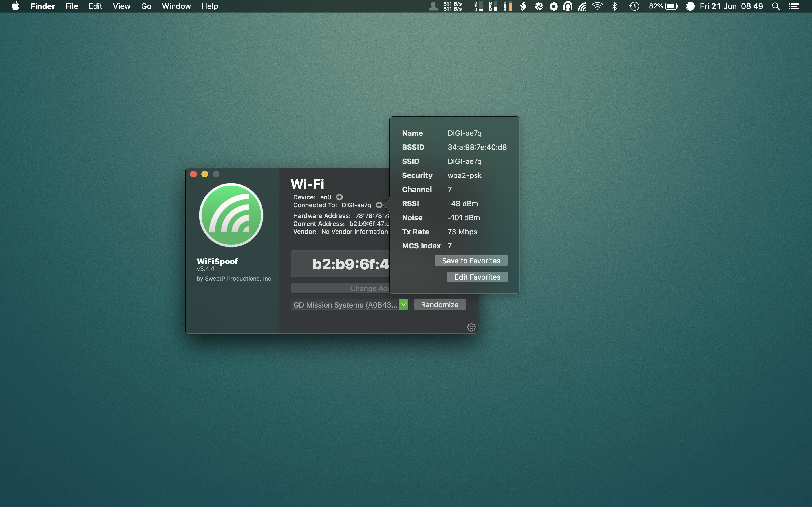The width and height of the screenshot is (812, 507).
Task: Open the Time Machine menu bar icon
Action: click(x=634, y=6)
